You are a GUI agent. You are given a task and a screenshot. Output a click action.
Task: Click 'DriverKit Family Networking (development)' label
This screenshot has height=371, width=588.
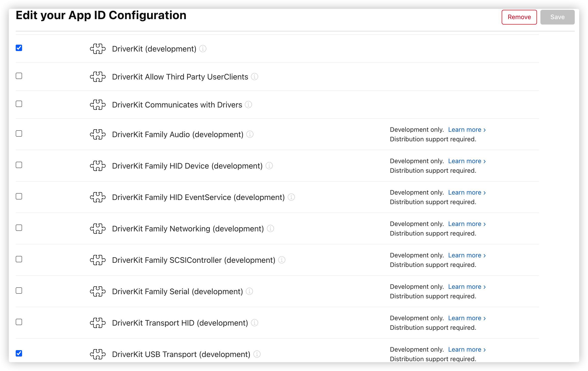tap(188, 229)
